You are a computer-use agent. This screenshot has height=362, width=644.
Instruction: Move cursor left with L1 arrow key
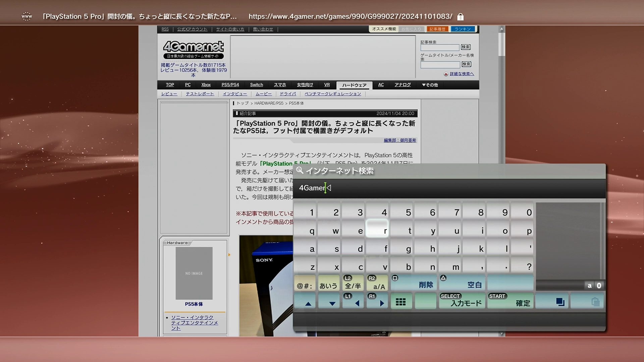click(353, 301)
